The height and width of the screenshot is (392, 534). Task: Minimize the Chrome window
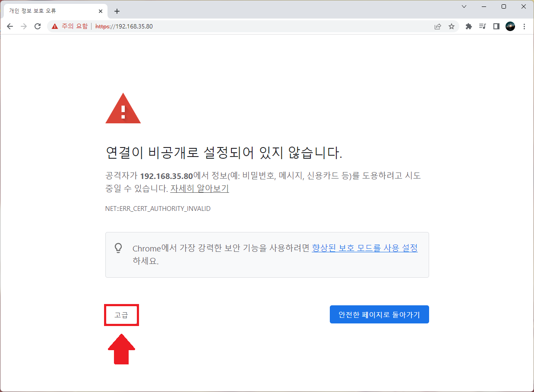(x=484, y=6)
